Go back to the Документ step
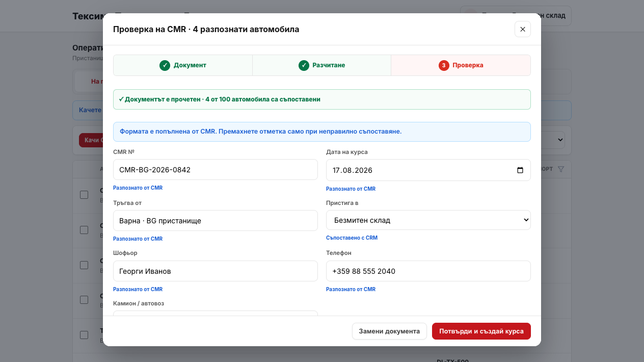Viewport: 644px width, 362px height. [x=183, y=65]
